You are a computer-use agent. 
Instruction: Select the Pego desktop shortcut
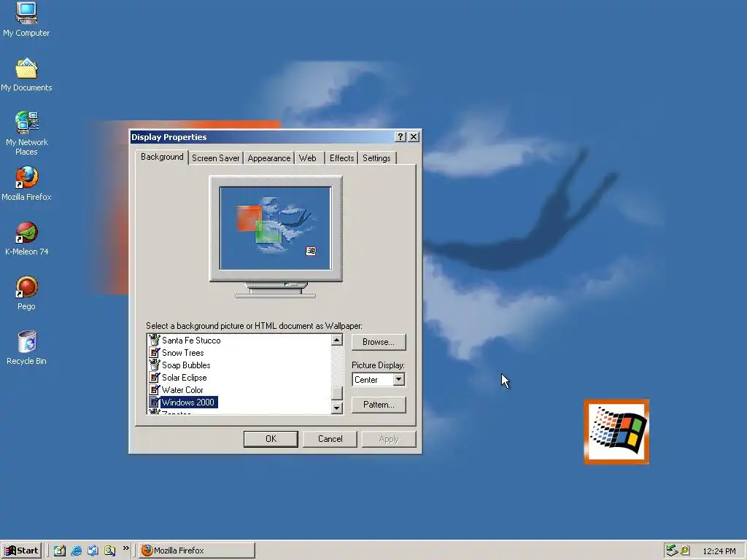click(x=26, y=293)
